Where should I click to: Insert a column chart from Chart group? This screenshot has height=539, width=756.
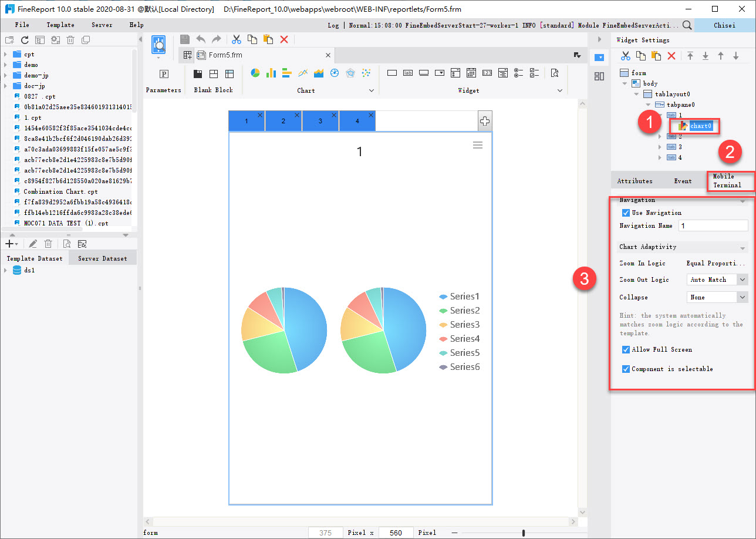click(x=271, y=73)
